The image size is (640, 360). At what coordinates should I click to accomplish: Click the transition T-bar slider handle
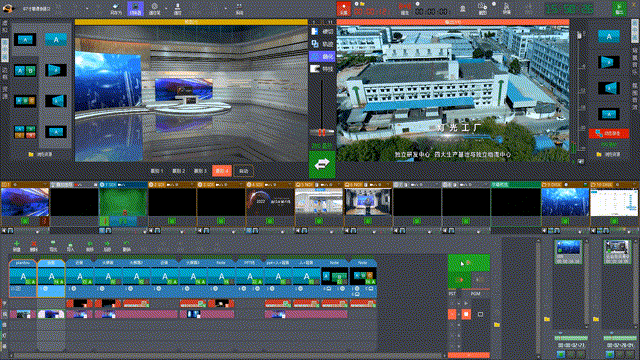coord(322,132)
